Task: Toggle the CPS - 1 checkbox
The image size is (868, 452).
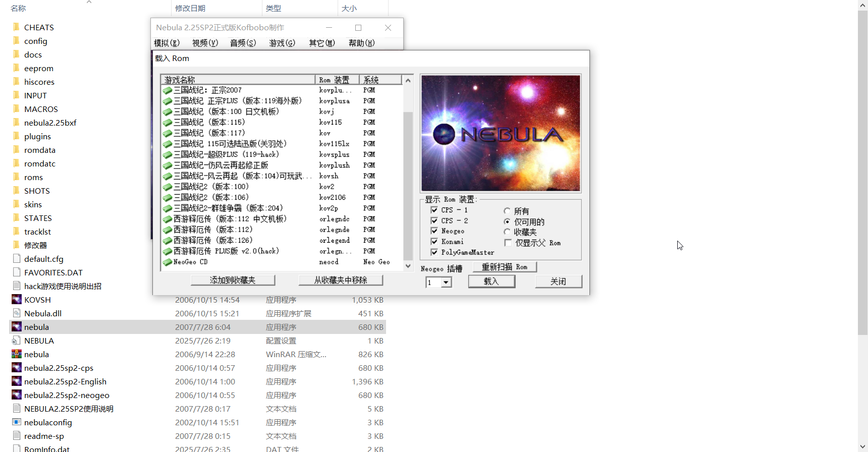Action: [434, 210]
